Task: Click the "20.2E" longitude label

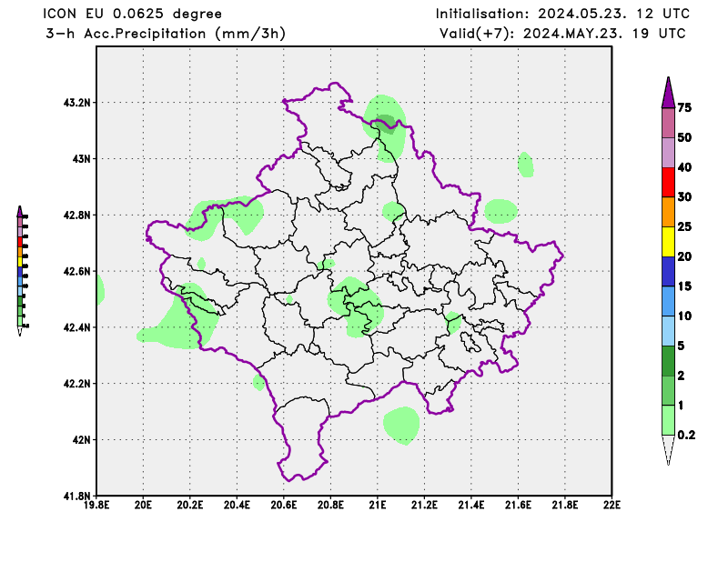Action: [x=190, y=505]
